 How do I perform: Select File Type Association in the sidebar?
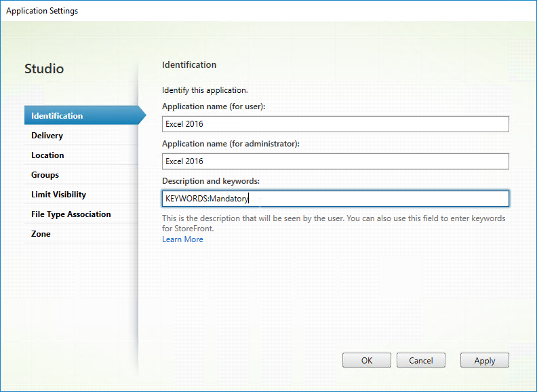click(81, 214)
